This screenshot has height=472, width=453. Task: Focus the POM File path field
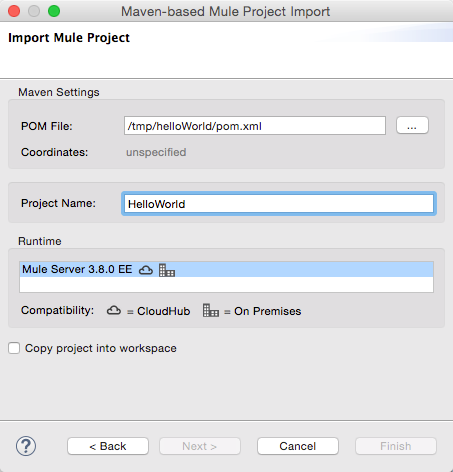pos(255,126)
